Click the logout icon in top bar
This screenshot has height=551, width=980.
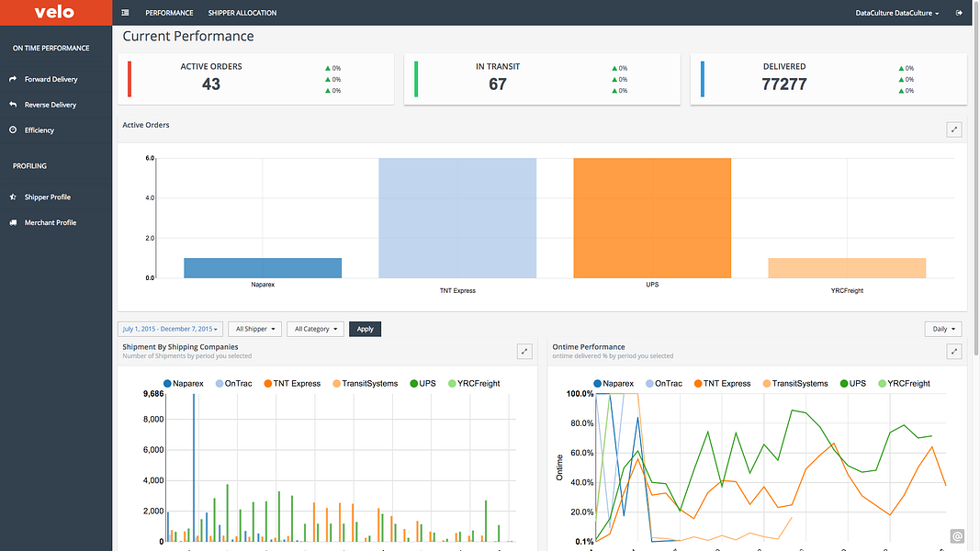pos(959,13)
